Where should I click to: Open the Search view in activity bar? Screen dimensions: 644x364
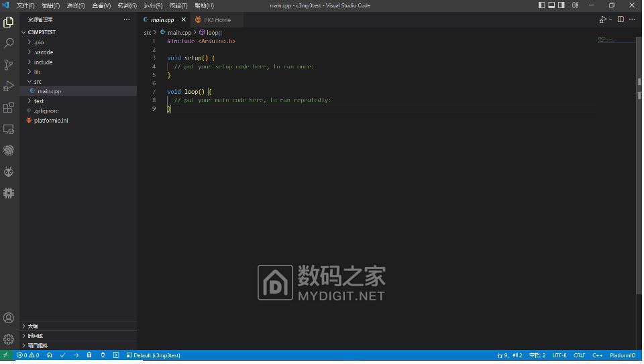click(9, 44)
